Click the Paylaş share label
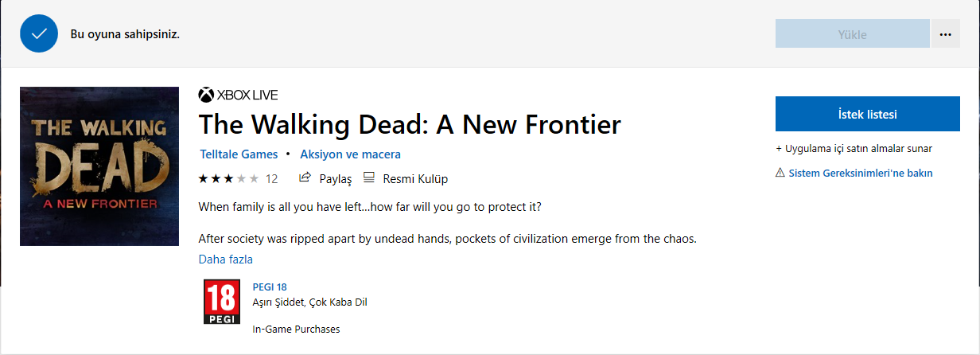This screenshot has width=980, height=355. 335,179
